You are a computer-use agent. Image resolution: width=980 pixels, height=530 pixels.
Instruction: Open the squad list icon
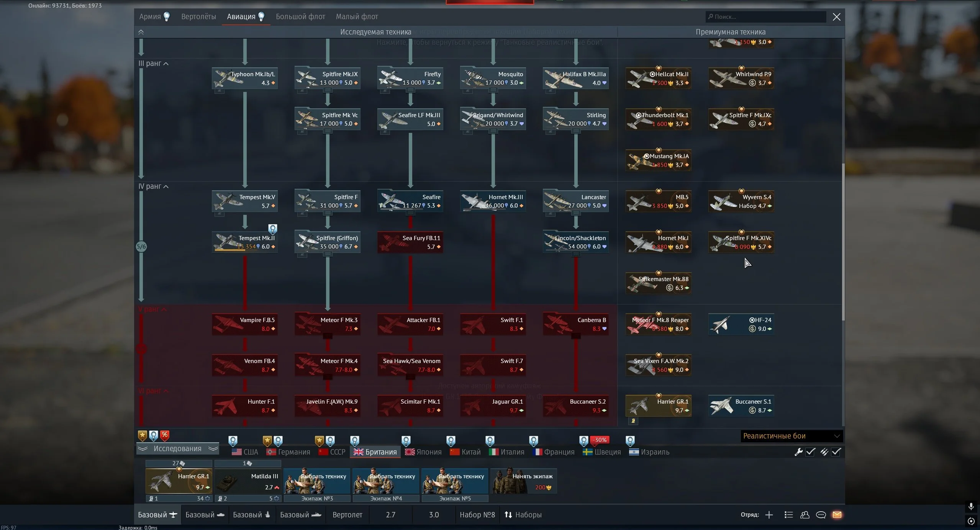click(x=788, y=515)
